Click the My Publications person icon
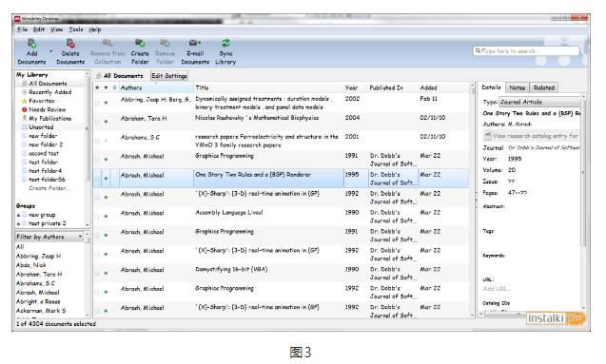Screen dimensions: 606x364 coord(25,118)
